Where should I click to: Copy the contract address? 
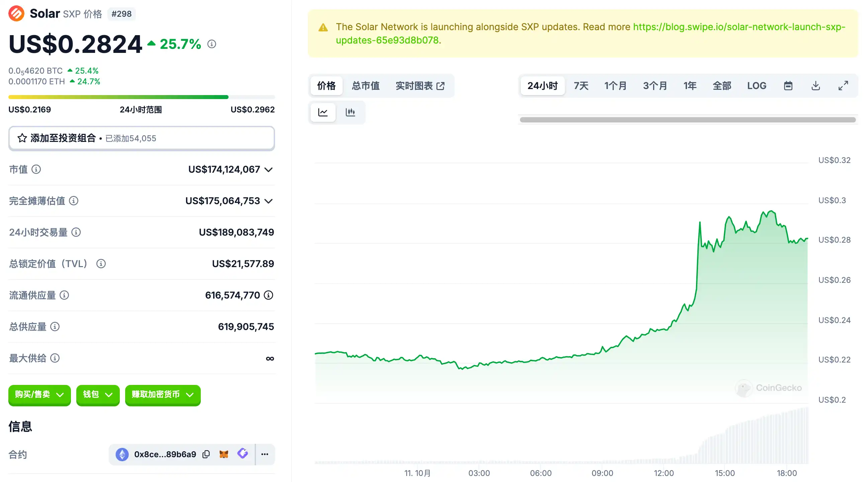(x=206, y=454)
